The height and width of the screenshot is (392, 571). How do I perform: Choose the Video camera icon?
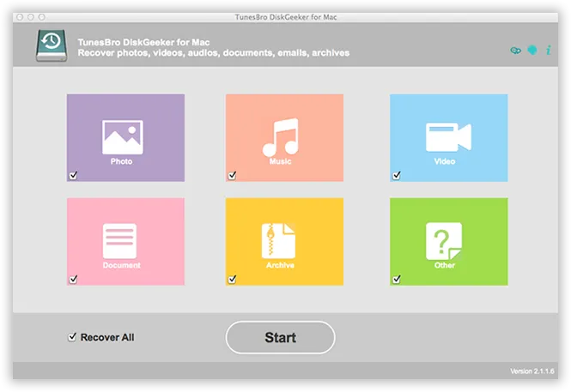tap(448, 136)
